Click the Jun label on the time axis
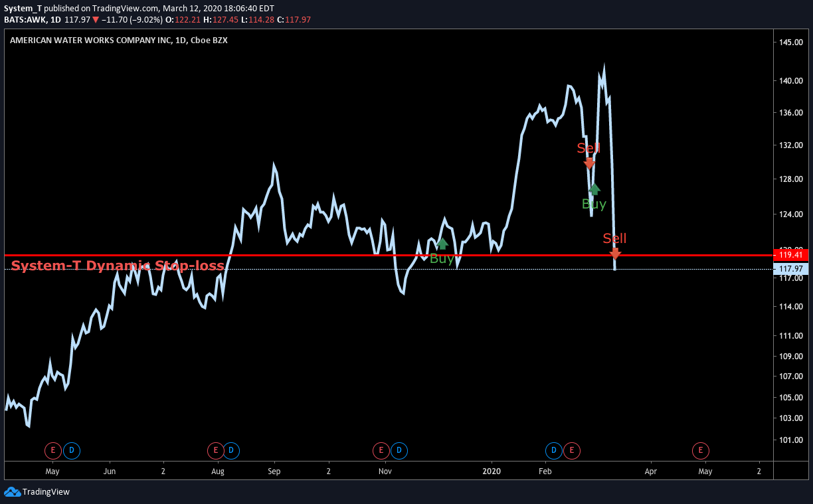Image resolution: width=813 pixels, height=504 pixels. [110, 471]
